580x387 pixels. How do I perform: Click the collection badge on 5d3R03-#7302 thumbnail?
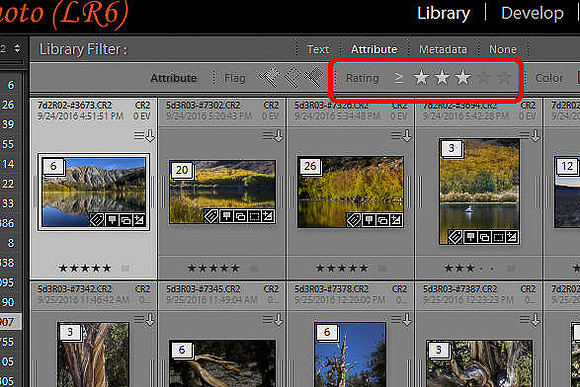coord(240,216)
